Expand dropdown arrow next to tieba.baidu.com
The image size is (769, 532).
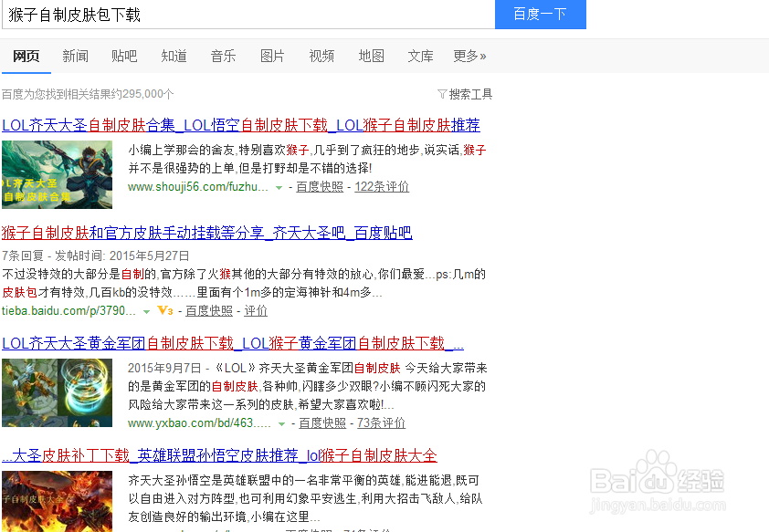[x=146, y=311]
